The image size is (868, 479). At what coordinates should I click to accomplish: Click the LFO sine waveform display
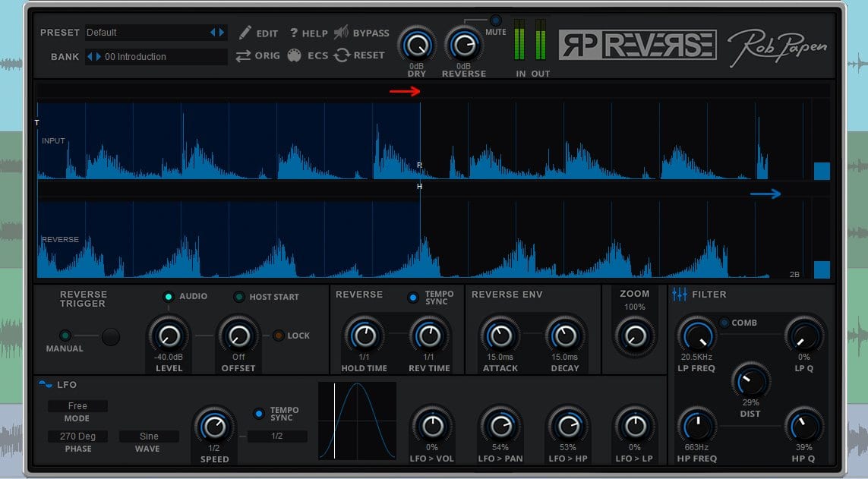click(x=358, y=421)
